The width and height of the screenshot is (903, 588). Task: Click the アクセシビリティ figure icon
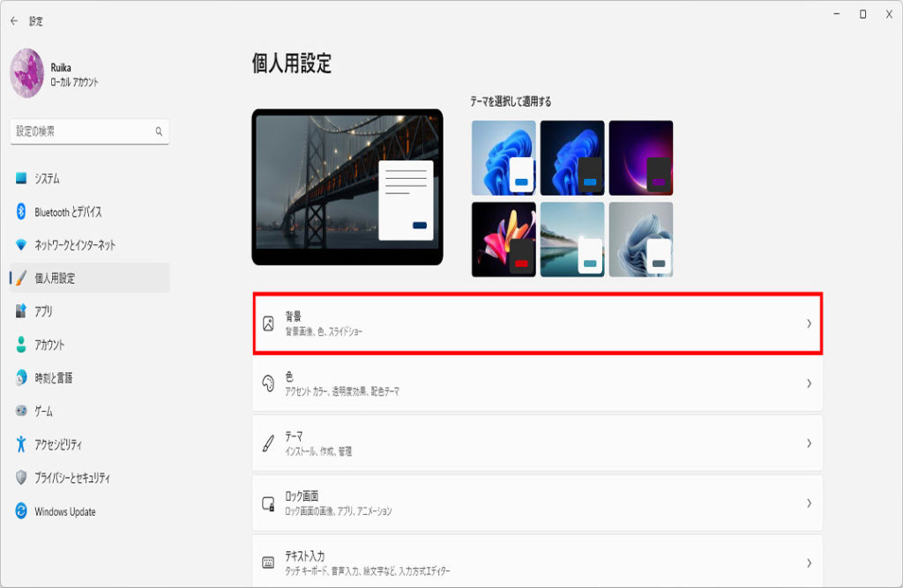point(21,444)
